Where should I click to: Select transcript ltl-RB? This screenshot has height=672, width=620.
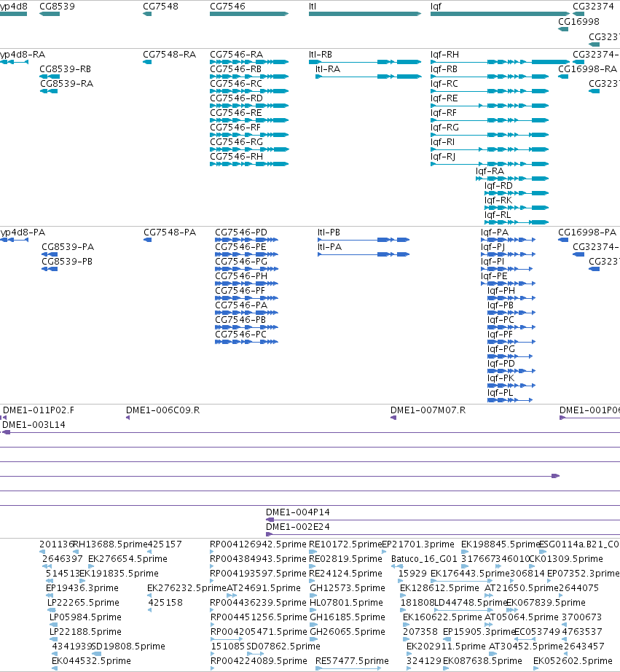pyautogui.click(x=321, y=55)
